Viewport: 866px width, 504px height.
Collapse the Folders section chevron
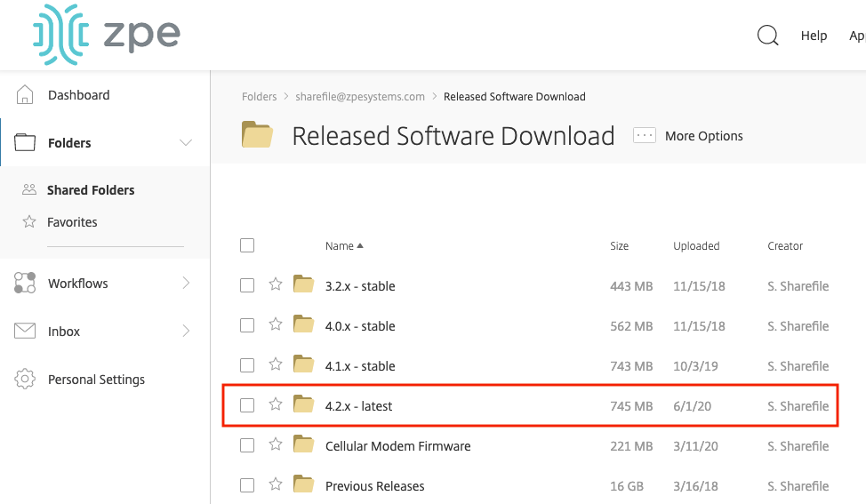(x=186, y=142)
